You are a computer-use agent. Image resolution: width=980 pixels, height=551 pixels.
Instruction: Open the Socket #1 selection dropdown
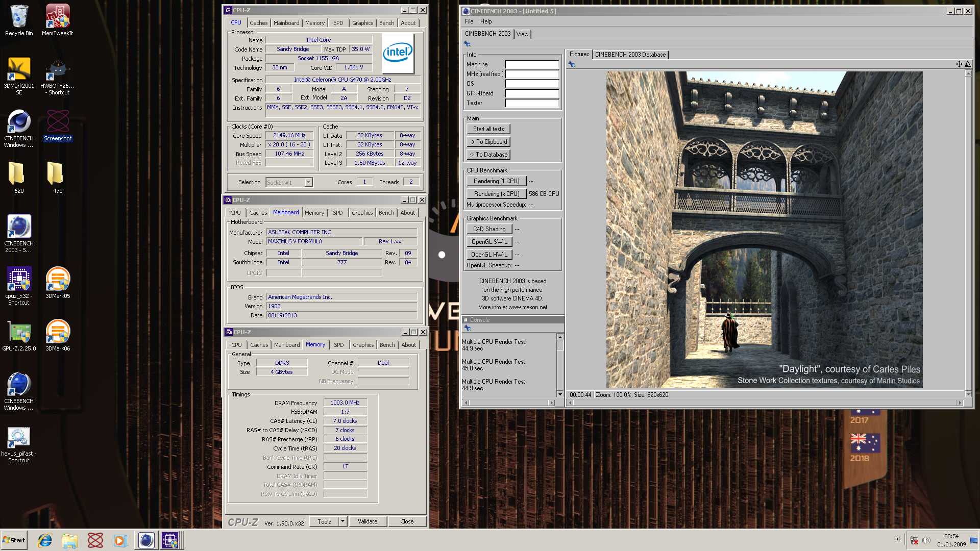(308, 183)
